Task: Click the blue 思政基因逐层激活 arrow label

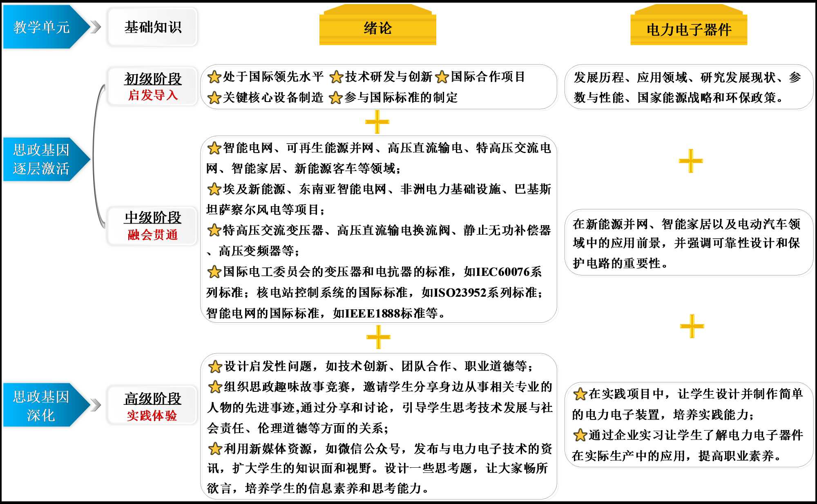Action: coord(42,159)
